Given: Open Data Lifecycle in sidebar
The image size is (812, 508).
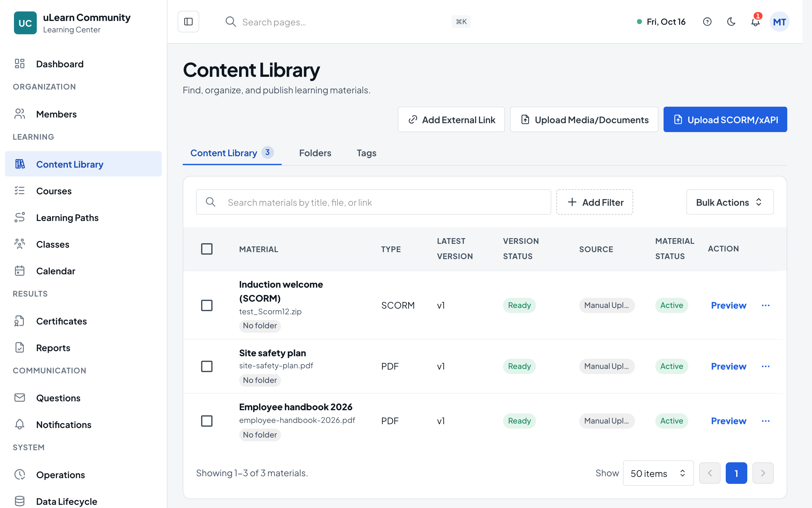Looking at the screenshot, I should click(83, 501).
